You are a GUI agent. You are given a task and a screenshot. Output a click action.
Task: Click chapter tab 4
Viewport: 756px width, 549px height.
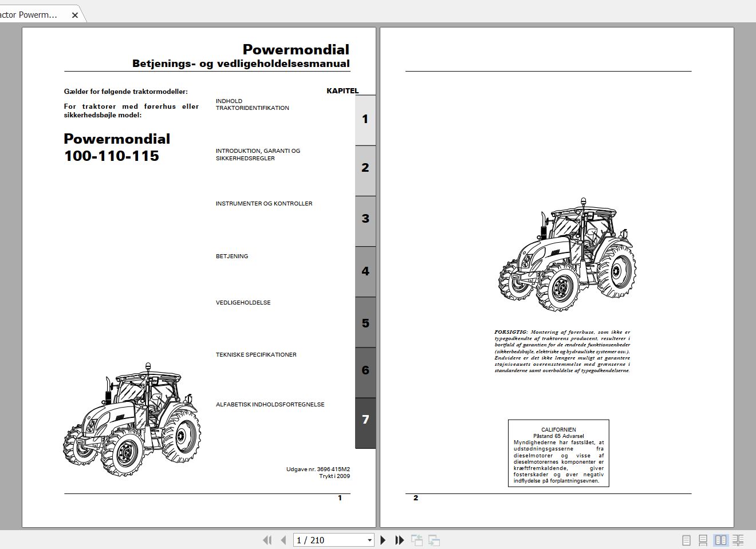click(365, 271)
